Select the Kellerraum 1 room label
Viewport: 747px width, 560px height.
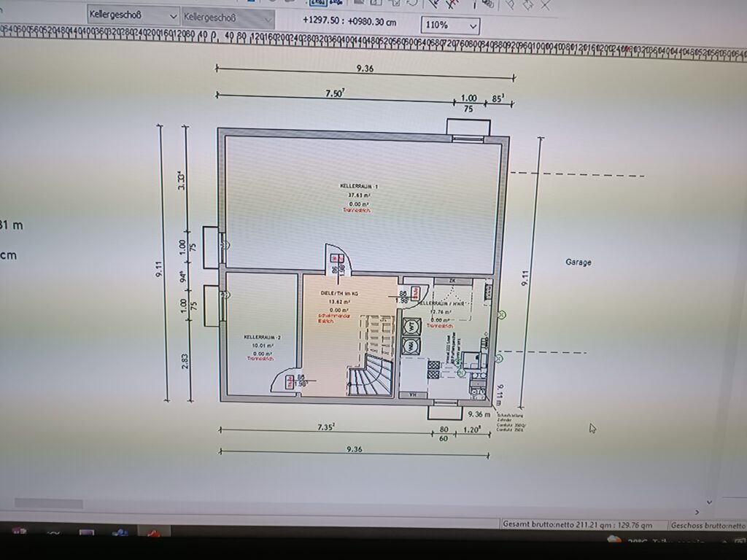360,187
